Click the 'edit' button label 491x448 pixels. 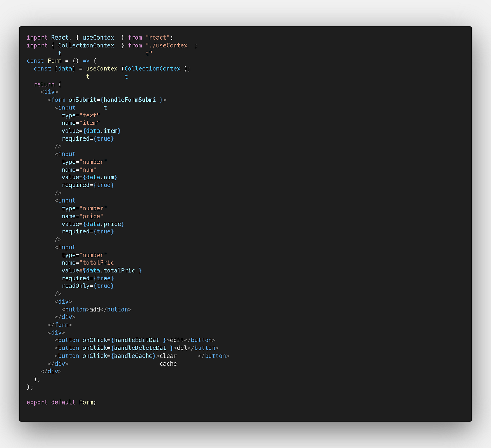tap(177, 340)
